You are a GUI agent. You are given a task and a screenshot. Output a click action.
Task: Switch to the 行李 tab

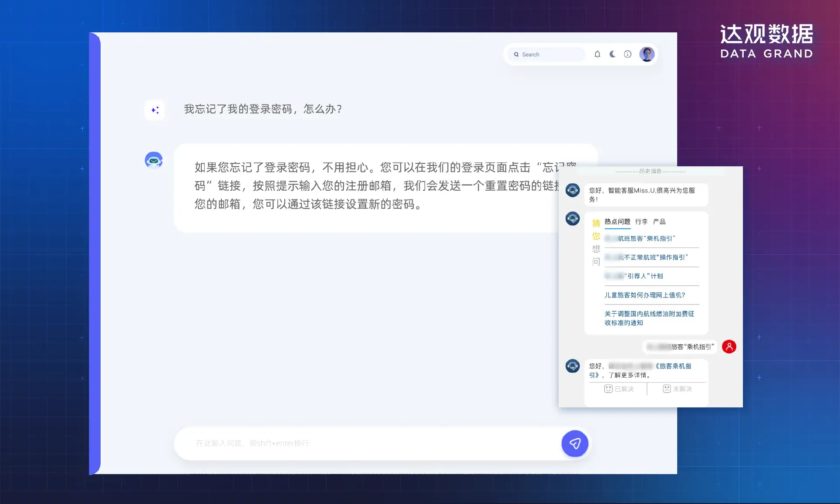pyautogui.click(x=641, y=222)
